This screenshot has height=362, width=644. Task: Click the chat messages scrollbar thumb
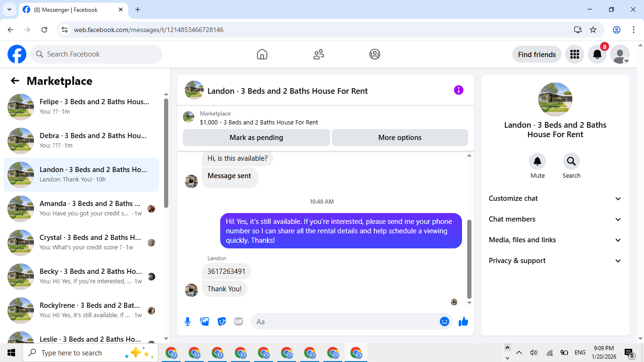point(469,259)
